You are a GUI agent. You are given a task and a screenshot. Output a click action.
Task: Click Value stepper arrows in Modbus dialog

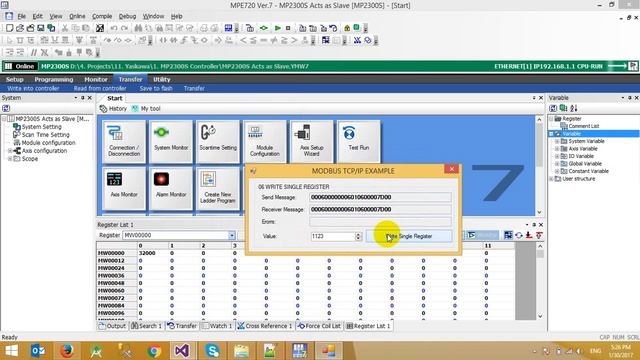point(358,236)
